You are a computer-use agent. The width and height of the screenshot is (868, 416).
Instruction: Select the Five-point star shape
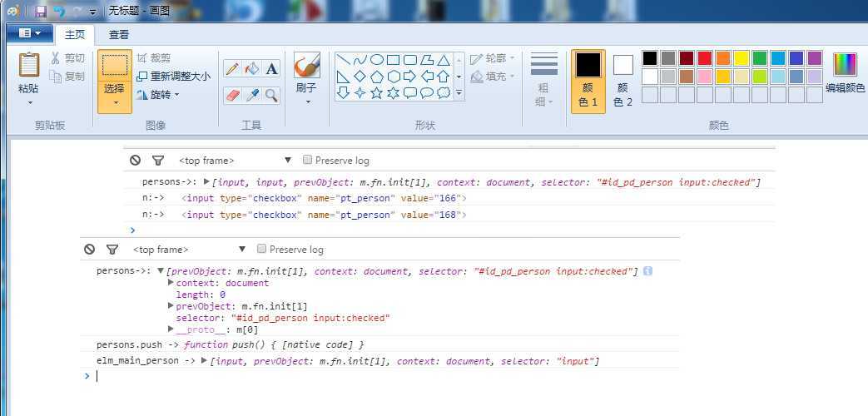pyautogui.click(x=376, y=93)
